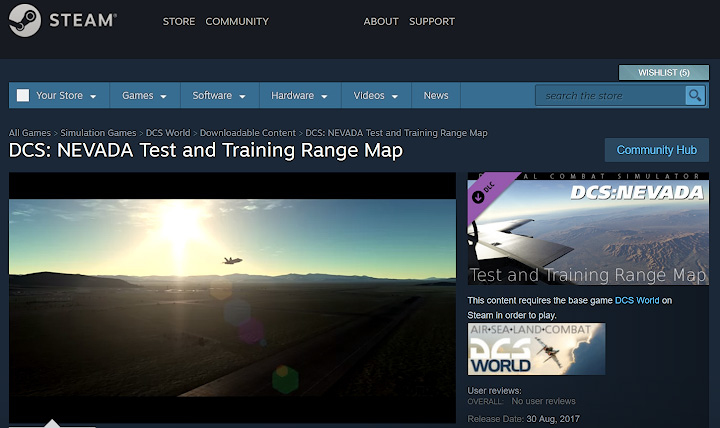Open the Software dropdown menu
The image size is (720, 428).
pyautogui.click(x=218, y=96)
